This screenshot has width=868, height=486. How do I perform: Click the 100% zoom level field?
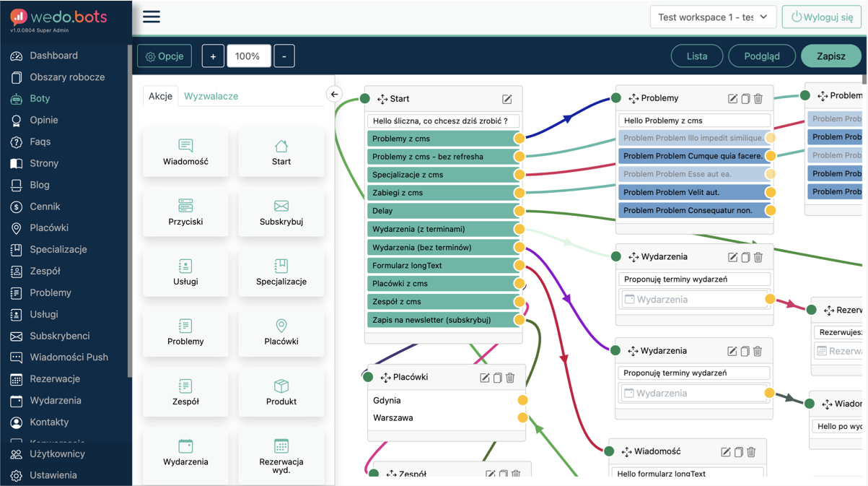click(x=248, y=56)
